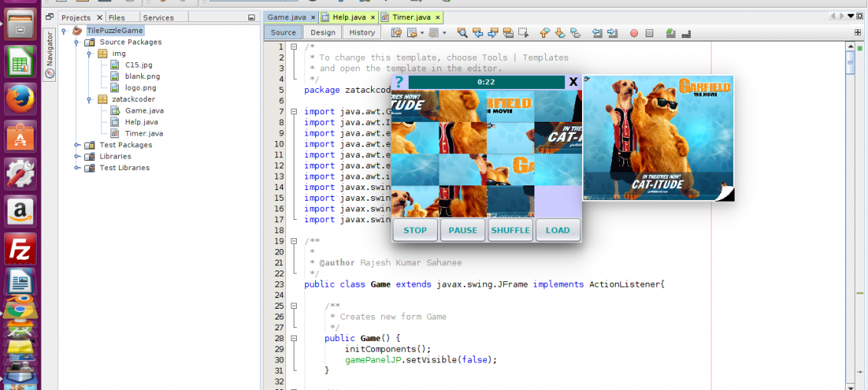Open Firefox from the dock

[x=21, y=99]
